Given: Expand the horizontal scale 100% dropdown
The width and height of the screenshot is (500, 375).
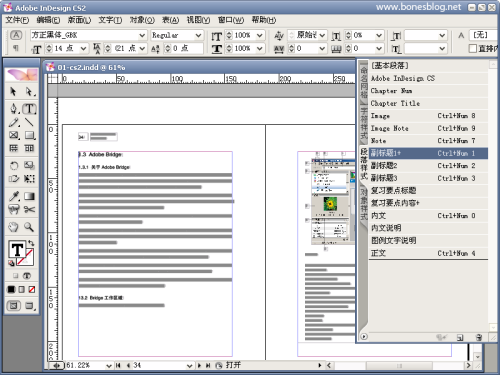Looking at the screenshot, I should point(260,49).
